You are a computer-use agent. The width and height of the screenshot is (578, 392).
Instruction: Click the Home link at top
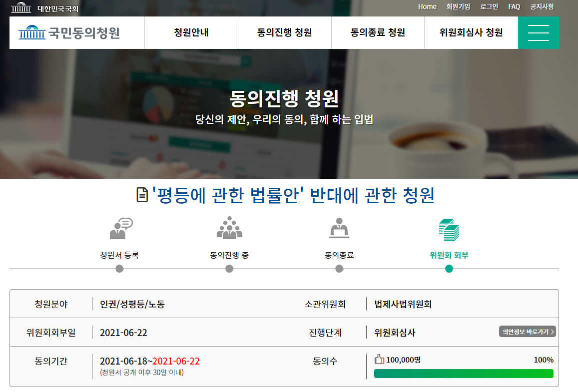point(427,6)
